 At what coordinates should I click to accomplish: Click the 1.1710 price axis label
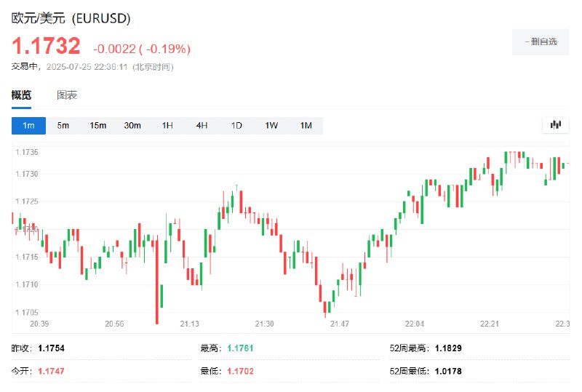(x=27, y=284)
